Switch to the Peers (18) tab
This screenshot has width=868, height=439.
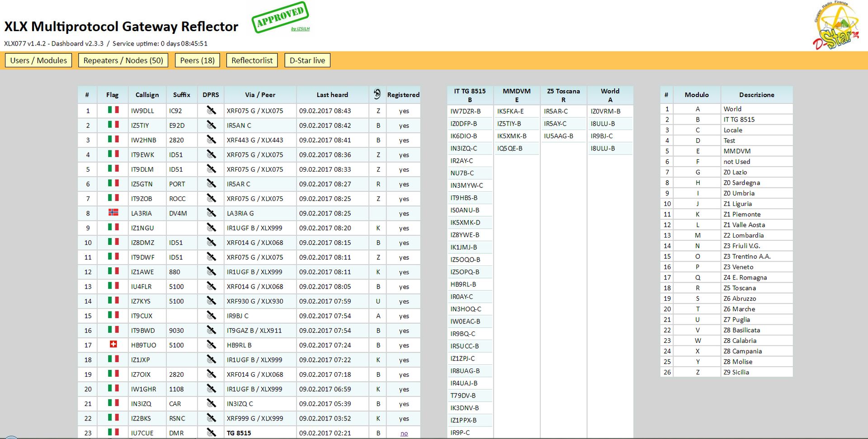click(x=197, y=61)
